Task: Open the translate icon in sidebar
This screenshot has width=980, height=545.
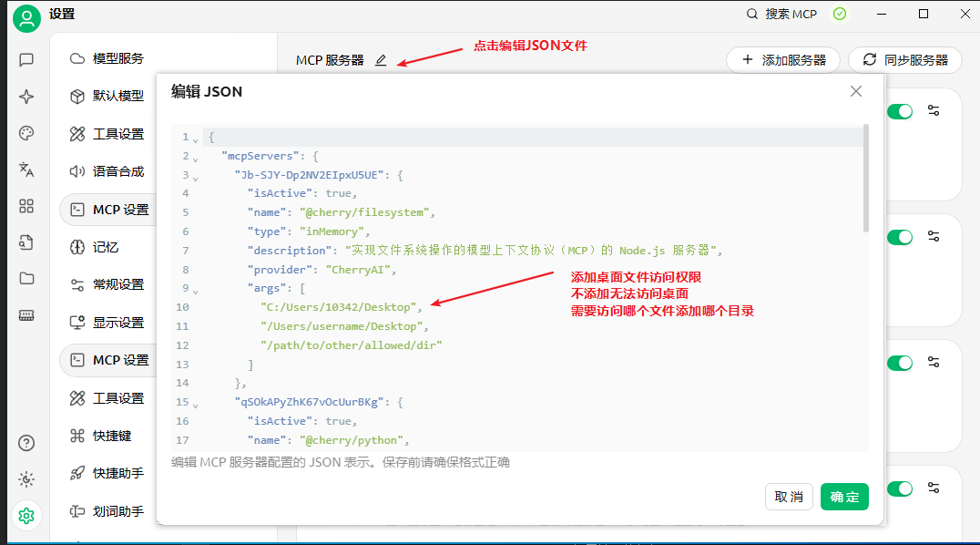Action: [x=26, y=170]
